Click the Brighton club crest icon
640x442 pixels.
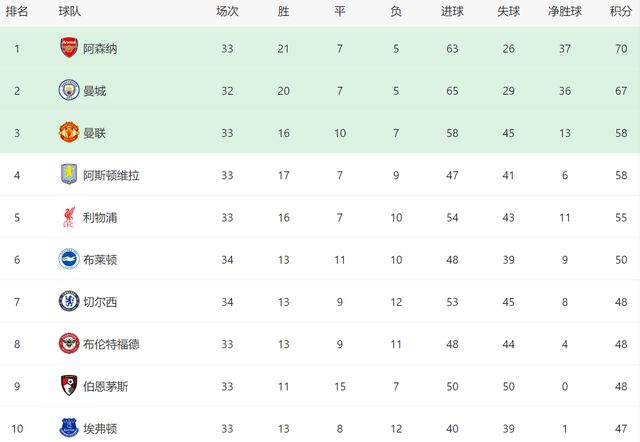tap(68, 259)
